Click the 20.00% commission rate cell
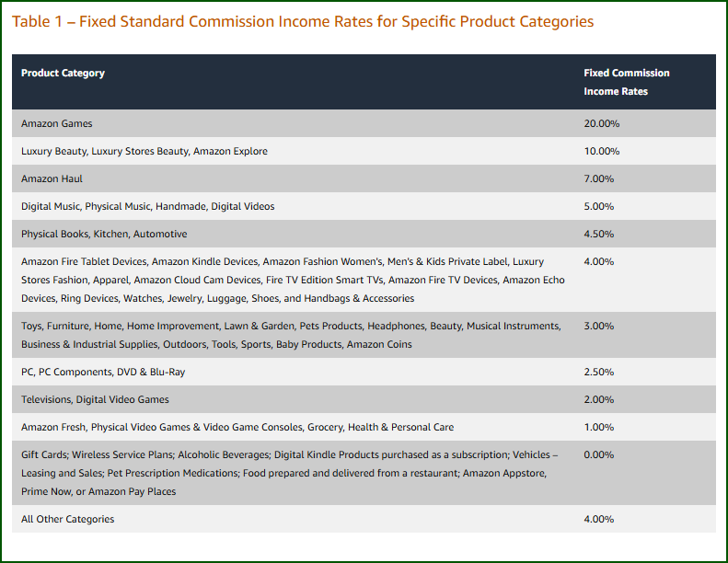 click(601, 123)
